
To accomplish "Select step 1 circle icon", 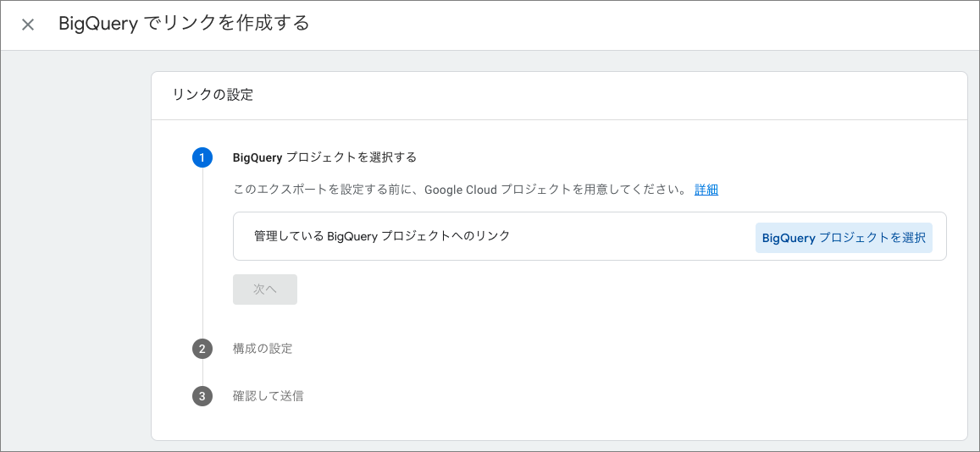I will tap(202, 157).
